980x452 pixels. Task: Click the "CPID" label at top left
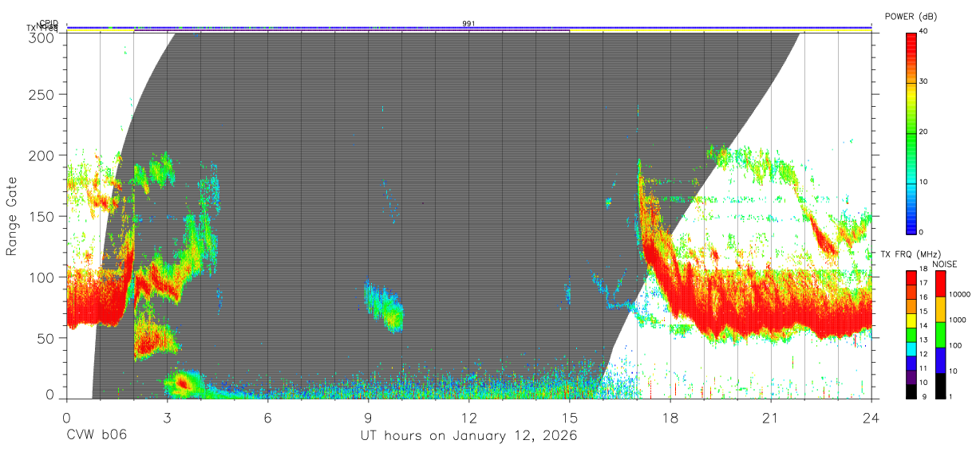pos(49,23)
